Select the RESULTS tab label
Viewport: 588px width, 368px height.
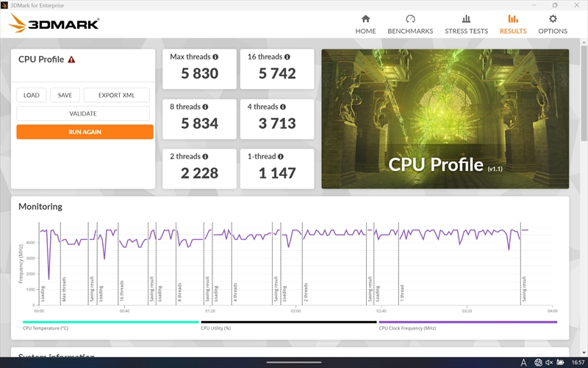(x=512, y=31)
